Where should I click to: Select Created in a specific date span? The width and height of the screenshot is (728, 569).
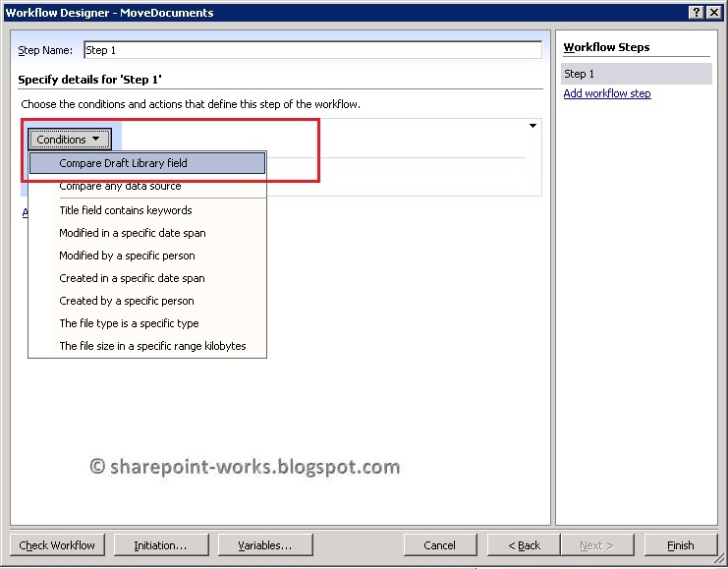pos(147,278)
